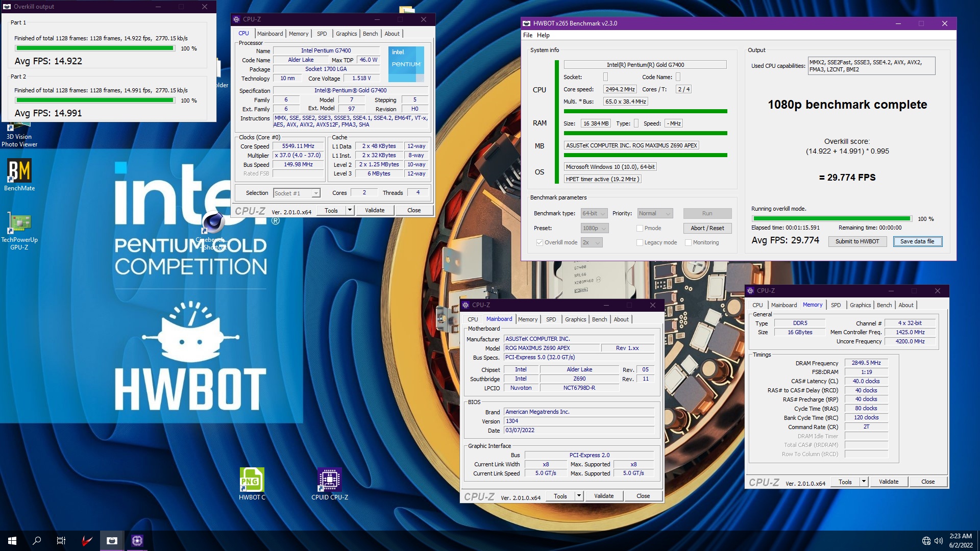Click Overkill output window title icon
Viewport: 980px width, 551px height.
7,7
